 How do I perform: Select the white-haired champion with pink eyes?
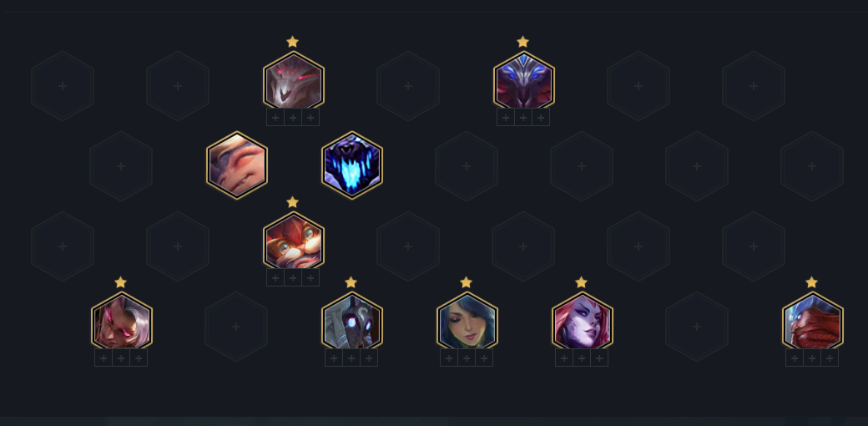[x=121, y=322]
